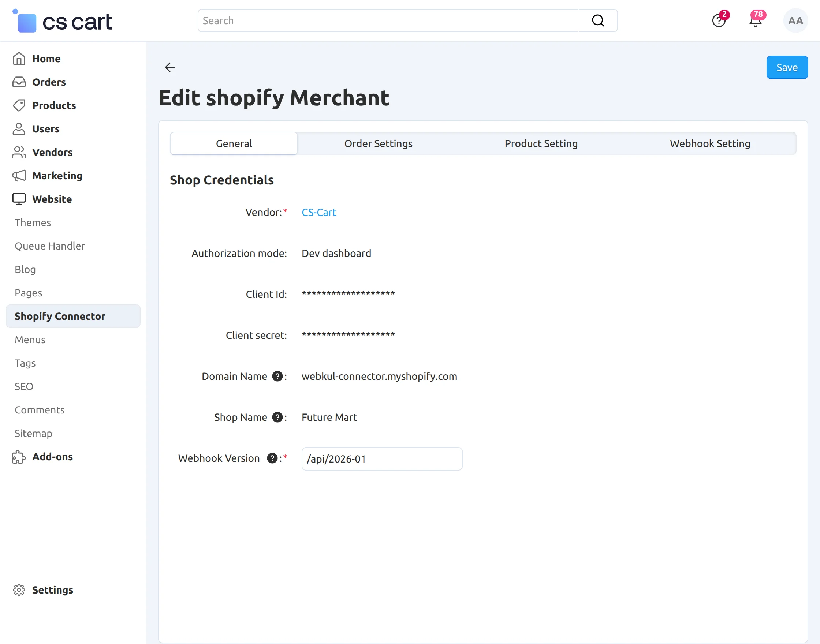Click the Webhook Version help tooltip icon
820x644 pixels.
[x=272, y=458]
